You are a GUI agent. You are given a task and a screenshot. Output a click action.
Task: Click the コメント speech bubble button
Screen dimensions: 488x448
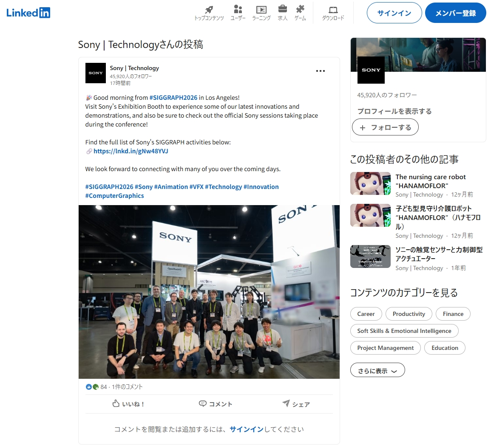click(216, 404)
